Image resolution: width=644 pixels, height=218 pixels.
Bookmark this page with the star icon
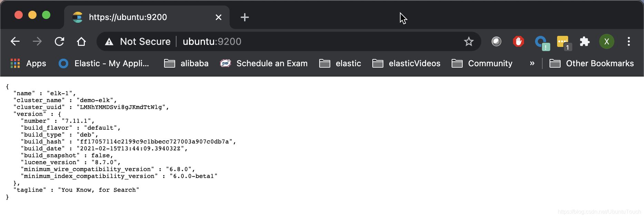(x=469, y=42)
